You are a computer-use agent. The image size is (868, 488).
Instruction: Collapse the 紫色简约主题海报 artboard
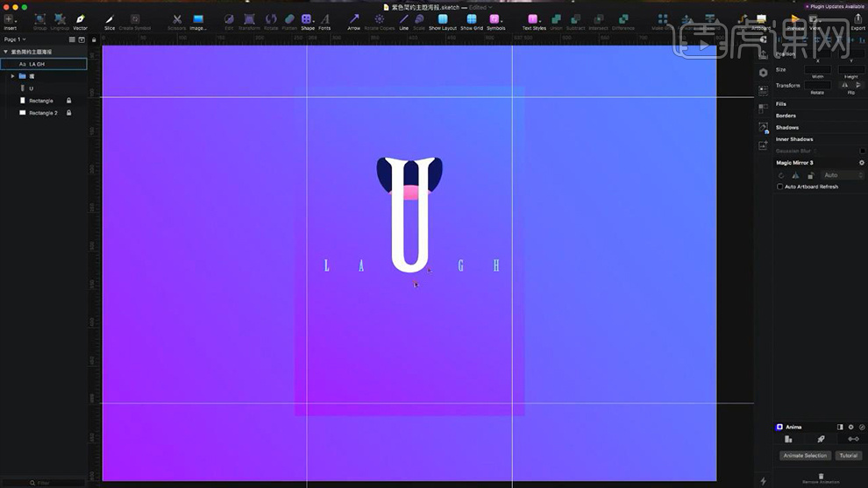pyautogui.click(x=5, y=52)
